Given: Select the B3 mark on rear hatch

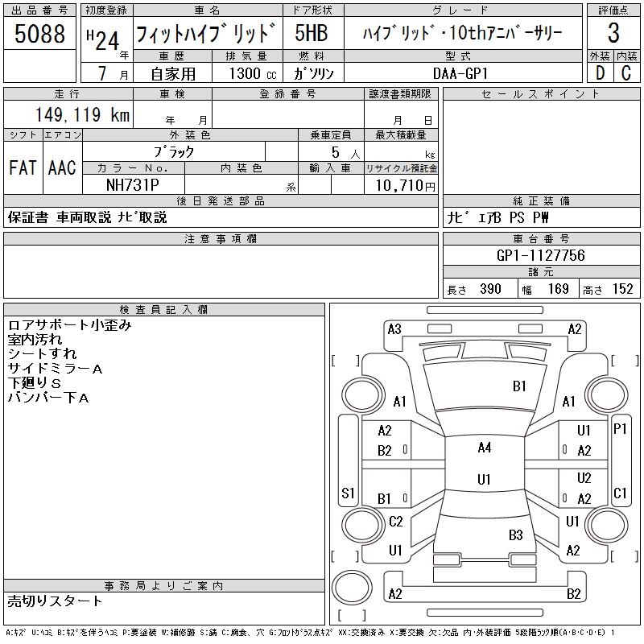Looking at the screenshot, I should (516, 535).
